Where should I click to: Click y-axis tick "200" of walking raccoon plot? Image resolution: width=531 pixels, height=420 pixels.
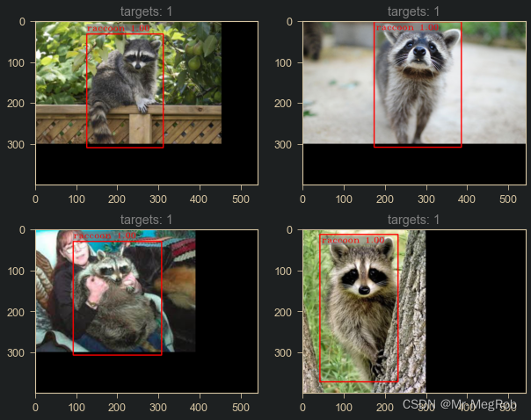[x=283, y=104]
